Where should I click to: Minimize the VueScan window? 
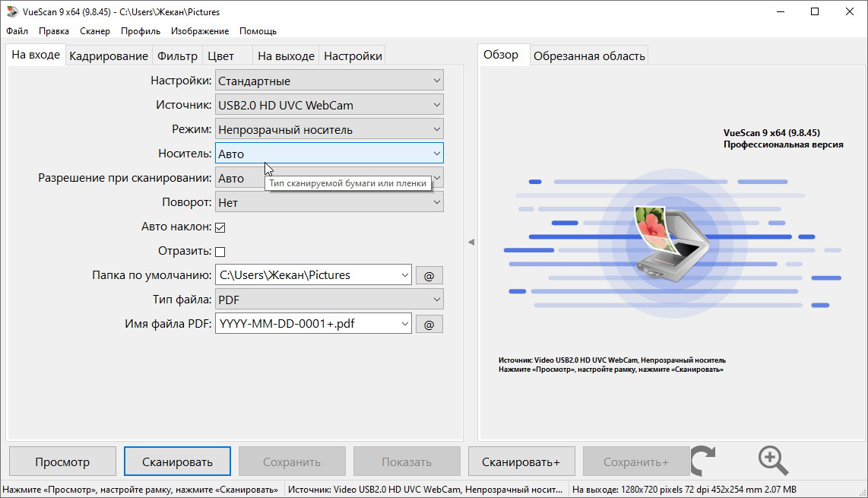point(781,11)
